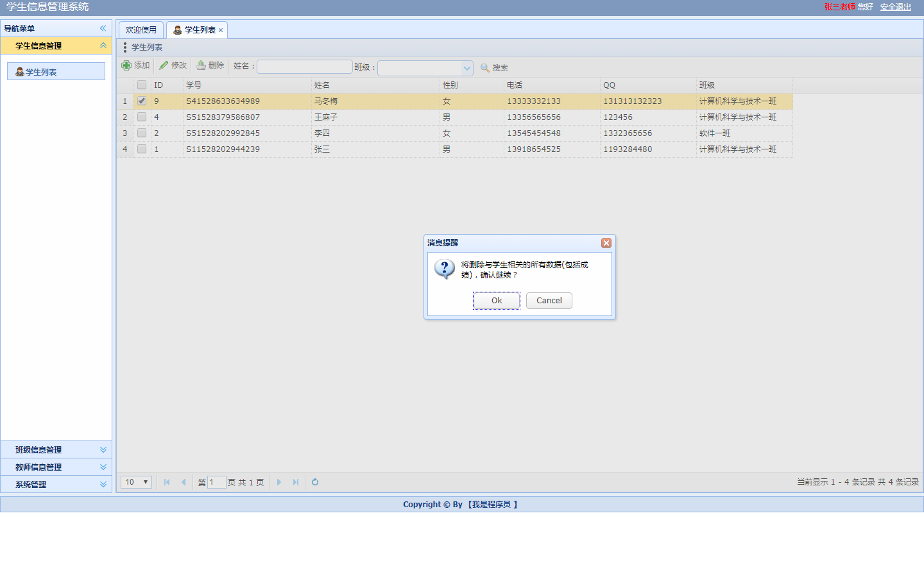Click the three-dot icon beside 学生列表 title

(125, 47)
